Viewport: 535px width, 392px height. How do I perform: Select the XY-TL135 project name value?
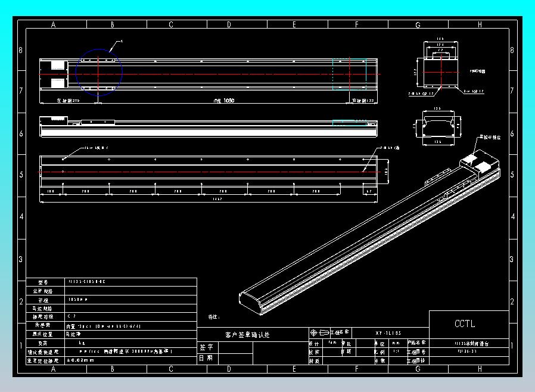[388, 333]
